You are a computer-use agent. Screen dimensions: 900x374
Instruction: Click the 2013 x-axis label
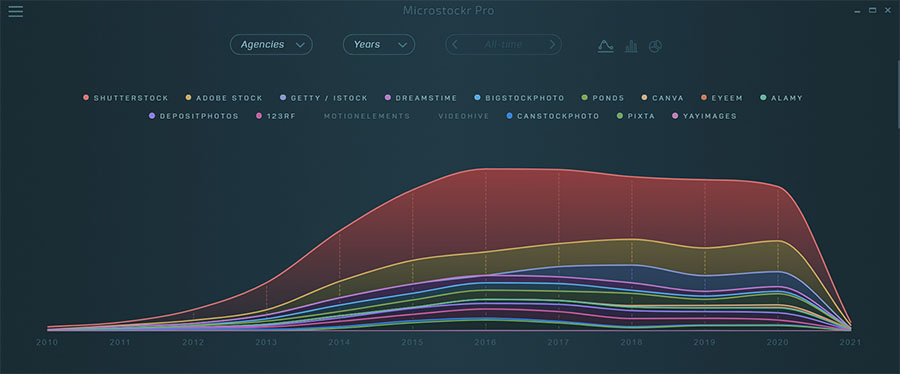coord(266,342)
